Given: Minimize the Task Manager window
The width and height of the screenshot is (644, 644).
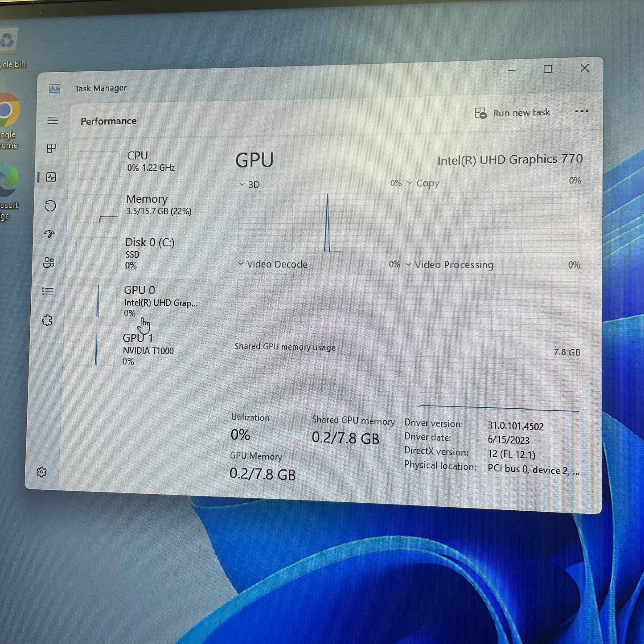Looking at the screenshot, I should pyautogui.click(x=512, y=70).
